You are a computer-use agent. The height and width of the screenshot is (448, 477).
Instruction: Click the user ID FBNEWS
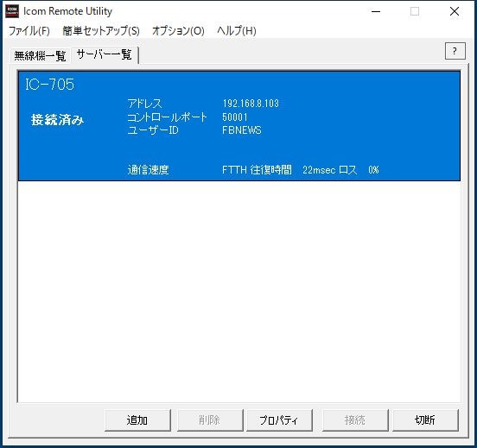click(x=242, y=130)
